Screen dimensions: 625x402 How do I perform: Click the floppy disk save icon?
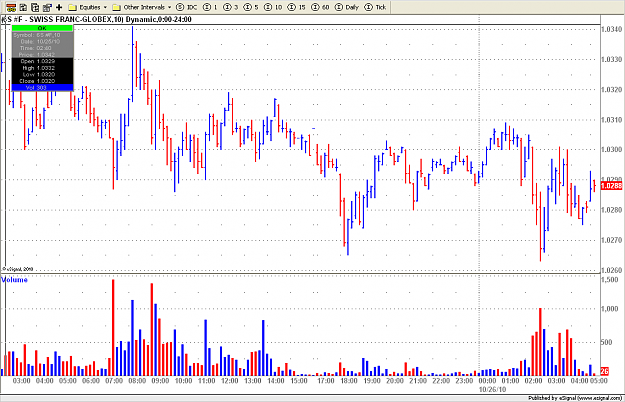click(24, 7)
